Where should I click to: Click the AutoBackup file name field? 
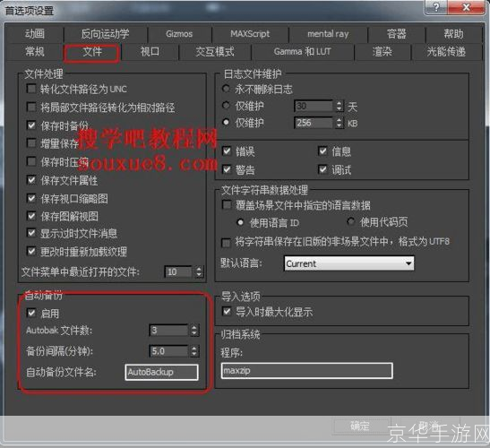[x=161, y=372]
